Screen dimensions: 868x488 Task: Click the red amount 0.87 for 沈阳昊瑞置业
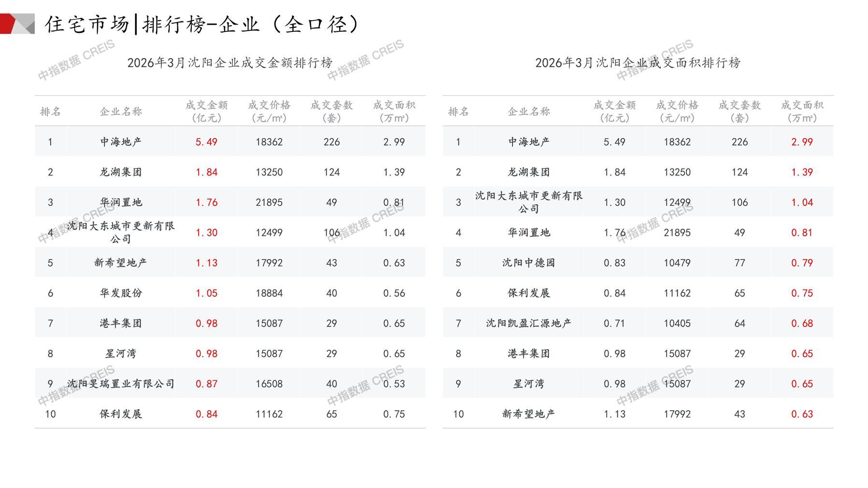(206, 384)
